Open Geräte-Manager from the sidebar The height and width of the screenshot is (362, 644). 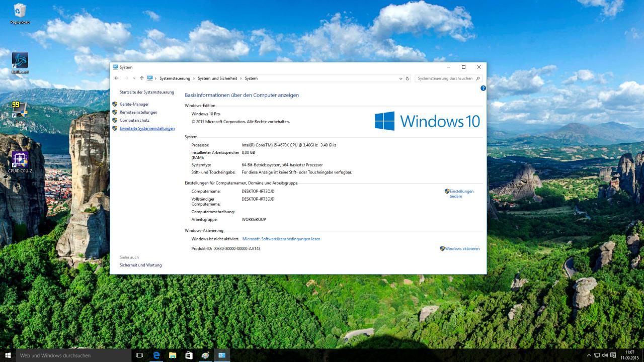pos(134,104)
